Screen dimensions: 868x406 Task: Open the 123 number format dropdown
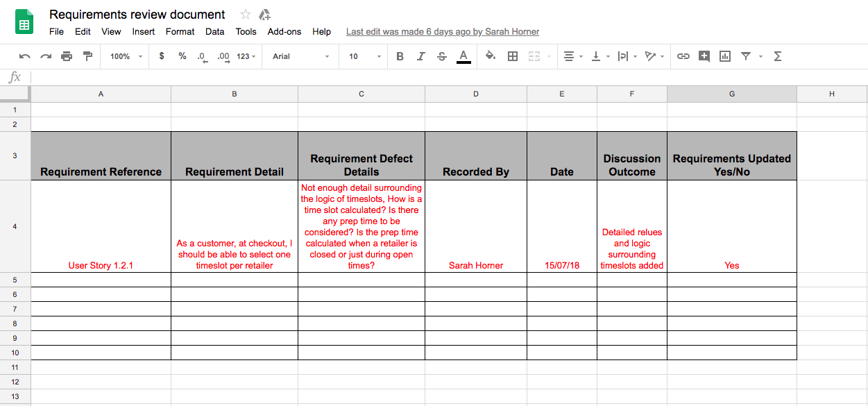tap(246, 56)
